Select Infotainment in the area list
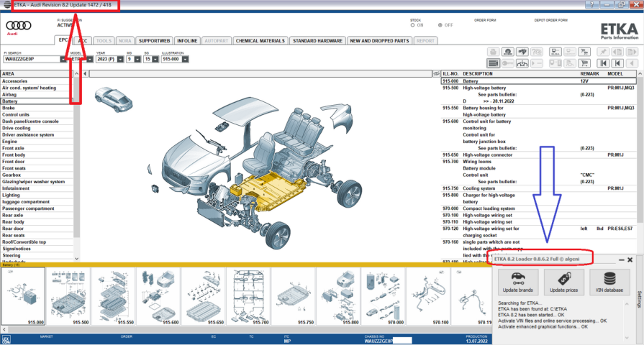The width and height of the screenshot is (644, 345). [x=36, y=188]
